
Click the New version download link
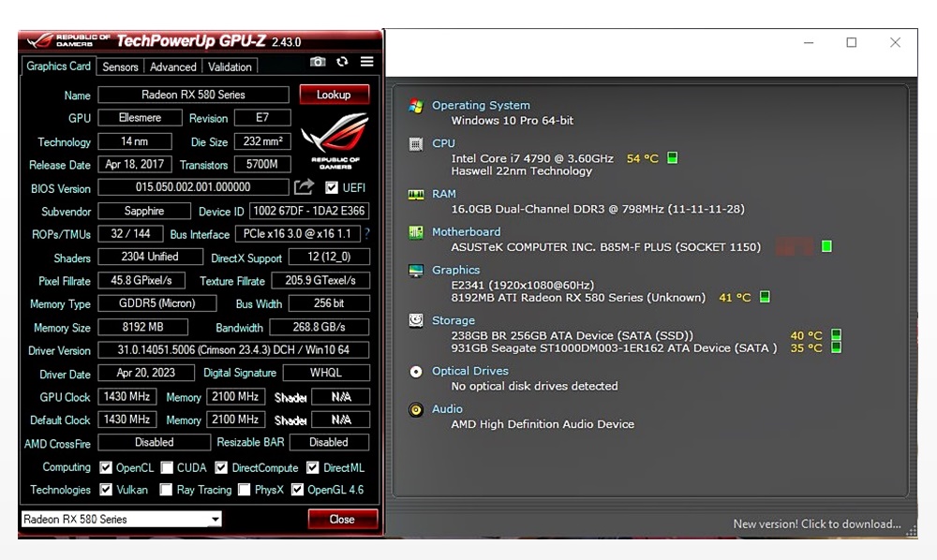tap(816, 524)
